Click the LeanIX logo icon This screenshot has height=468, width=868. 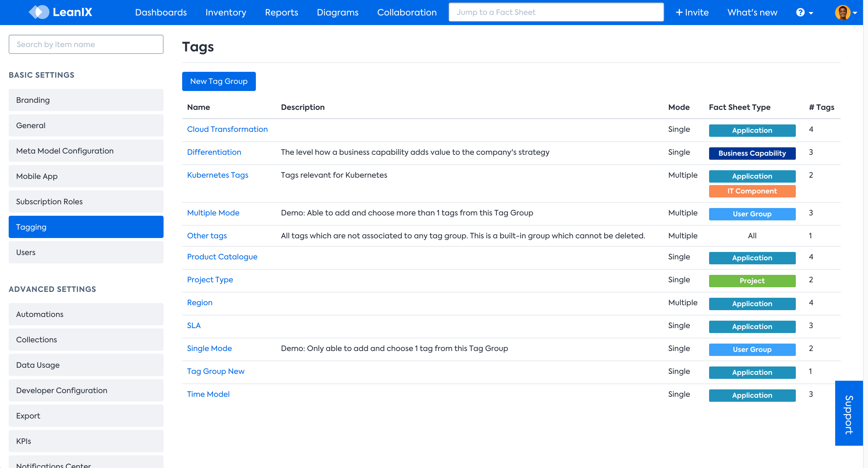39,12
